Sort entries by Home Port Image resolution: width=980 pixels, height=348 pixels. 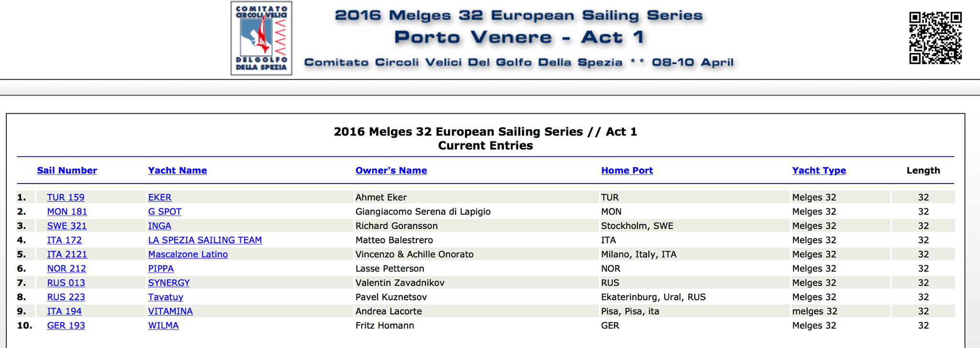(x=627, y=171)
